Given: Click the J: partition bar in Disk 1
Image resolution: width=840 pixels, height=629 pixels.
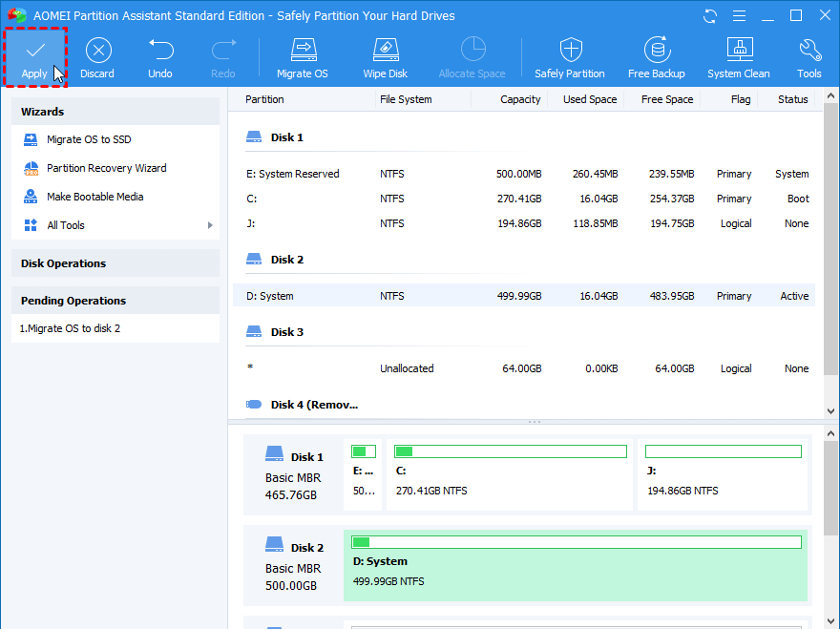Looking at the screenshot, I should pyautogui.click(x=723, y=474).
